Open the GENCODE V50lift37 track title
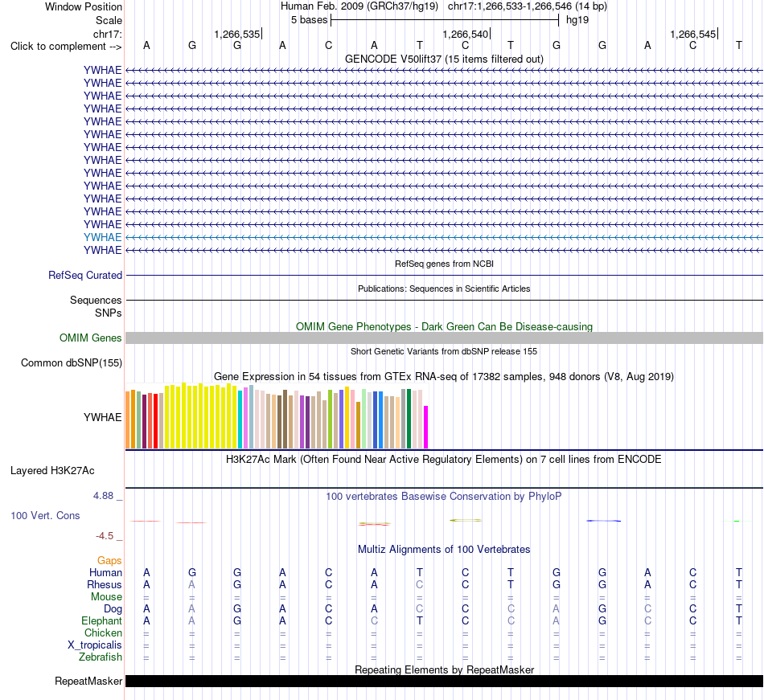Viewport: 764px width, 700px height. 444,59
